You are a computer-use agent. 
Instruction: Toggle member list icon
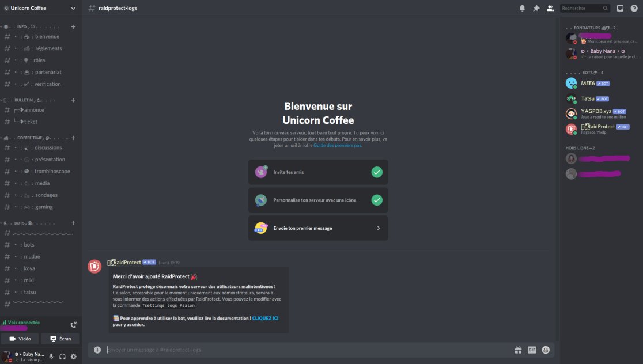click(550, 8)
